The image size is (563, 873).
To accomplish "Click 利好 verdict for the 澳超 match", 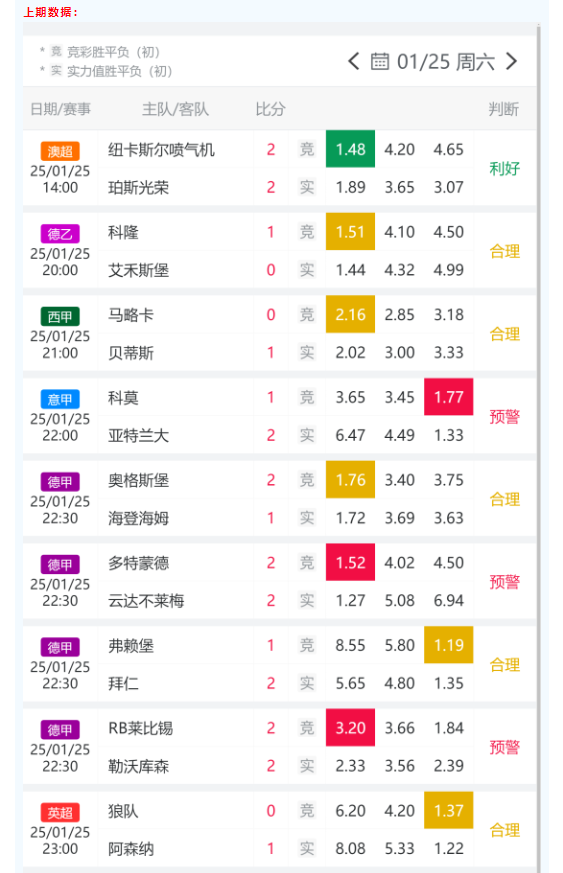I will tap(505, 168).
